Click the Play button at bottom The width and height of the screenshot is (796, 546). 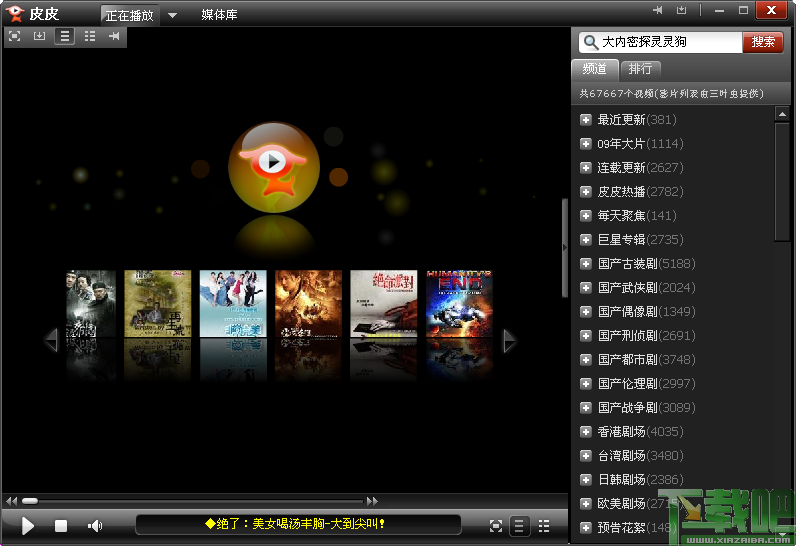coord(27,526)
